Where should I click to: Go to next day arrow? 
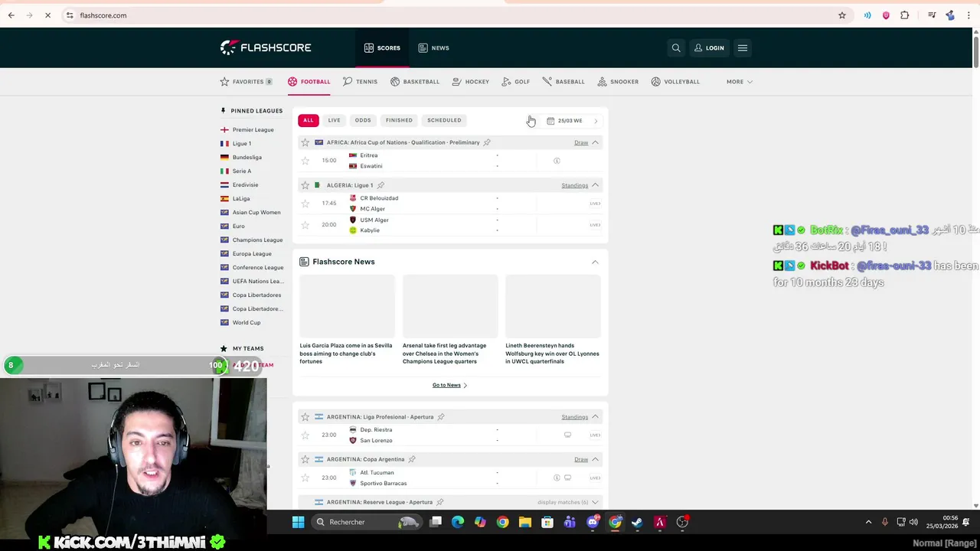(x=596, y=121)
